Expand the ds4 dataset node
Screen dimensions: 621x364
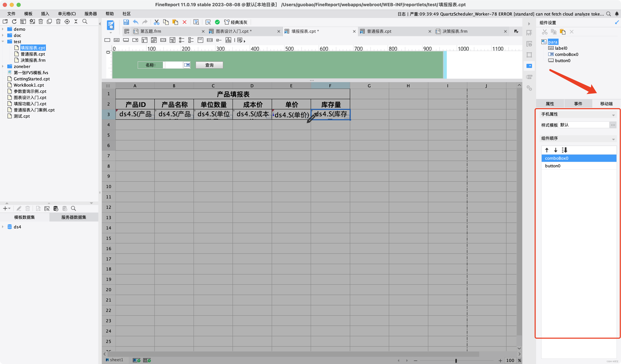3,227
